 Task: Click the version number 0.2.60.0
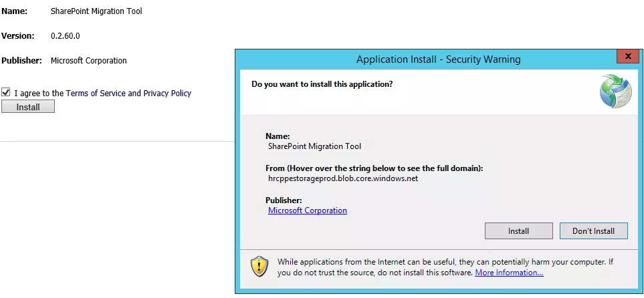coord(66,35)
